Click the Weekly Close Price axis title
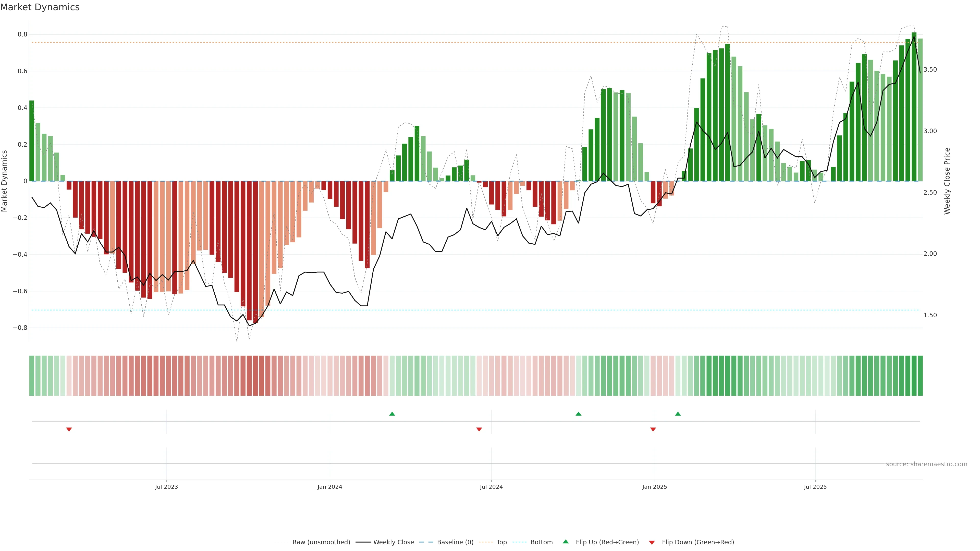Image resolution: width=980 pixels, height=551 pixels. coord(947,181)
